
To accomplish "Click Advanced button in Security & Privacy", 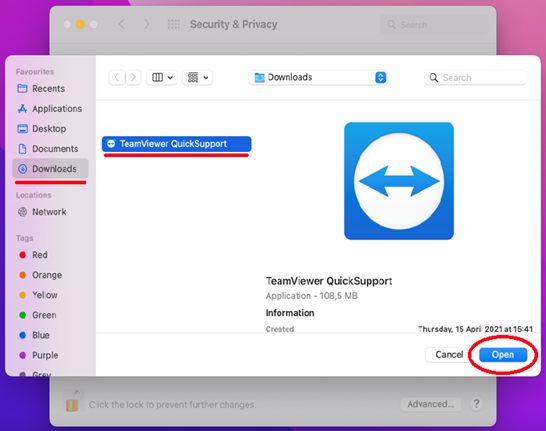I will pyautogui.click(x=431, y=404).
